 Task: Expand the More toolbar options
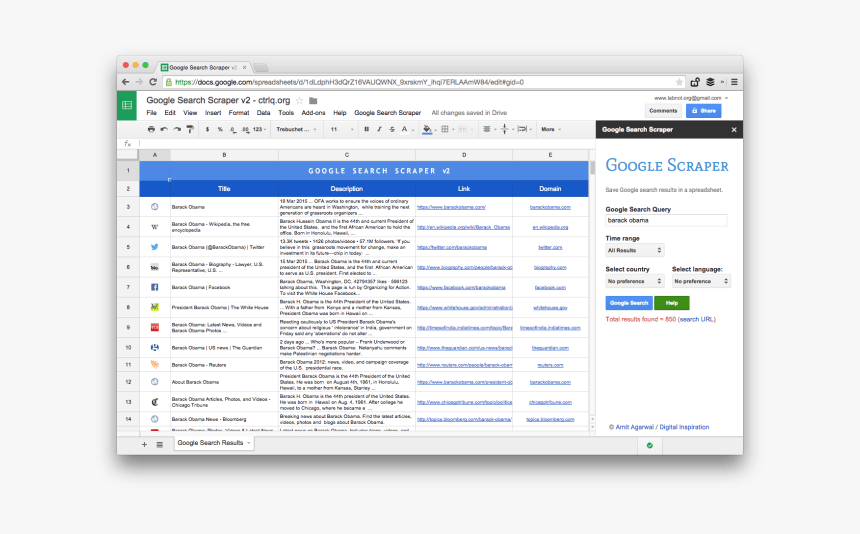[x=551, y=129]
